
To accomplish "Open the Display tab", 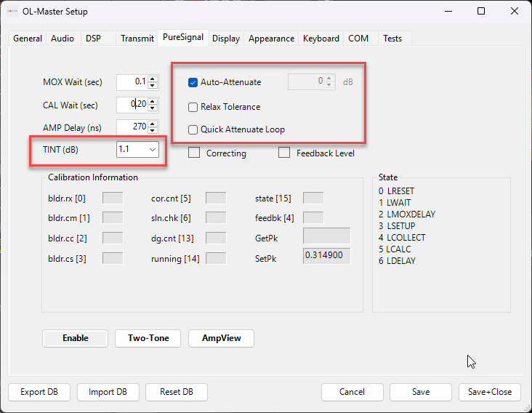I will [x=226, y=39].
